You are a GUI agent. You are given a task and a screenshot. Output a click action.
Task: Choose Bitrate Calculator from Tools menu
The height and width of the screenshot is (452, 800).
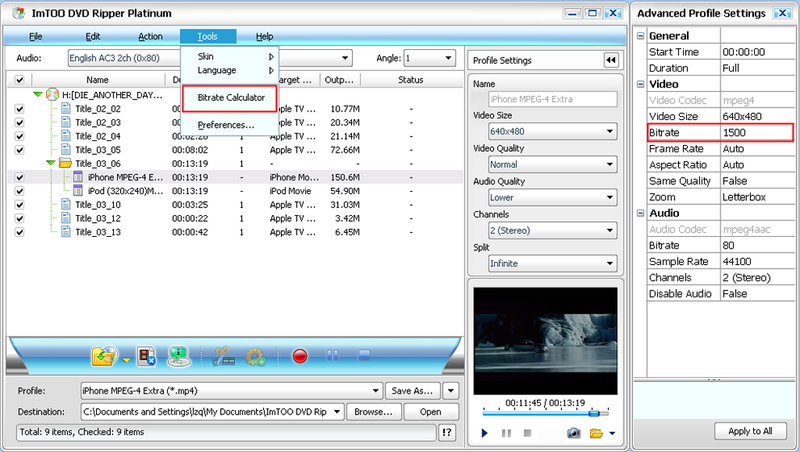tap(230, 98)
